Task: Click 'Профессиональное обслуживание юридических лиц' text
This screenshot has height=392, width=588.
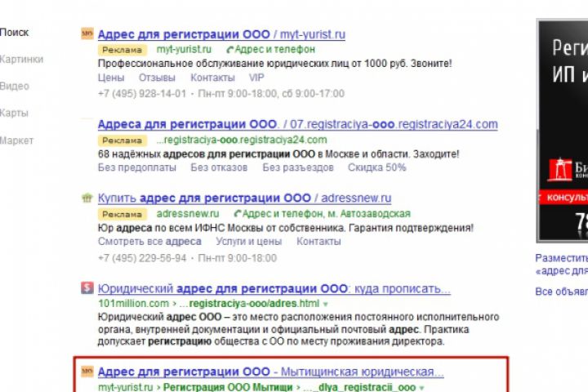Action: 275,64
